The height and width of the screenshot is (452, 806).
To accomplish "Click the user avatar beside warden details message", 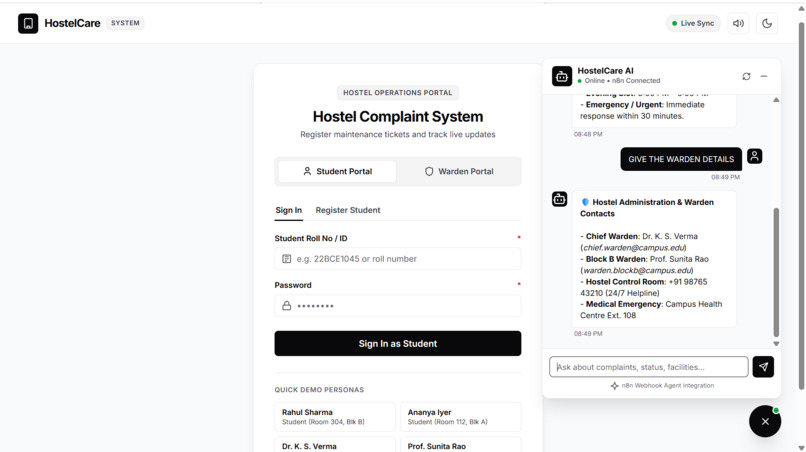I will [755, 156].
